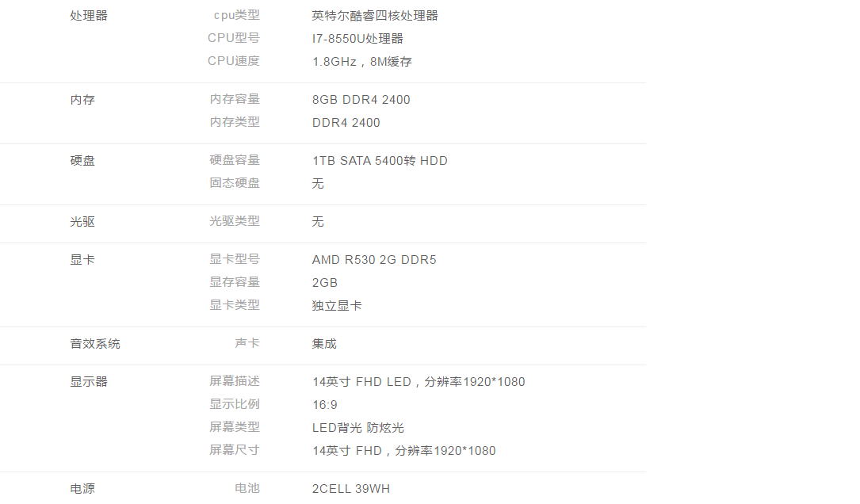Click the 内存 category heading

tap(82, 100)
